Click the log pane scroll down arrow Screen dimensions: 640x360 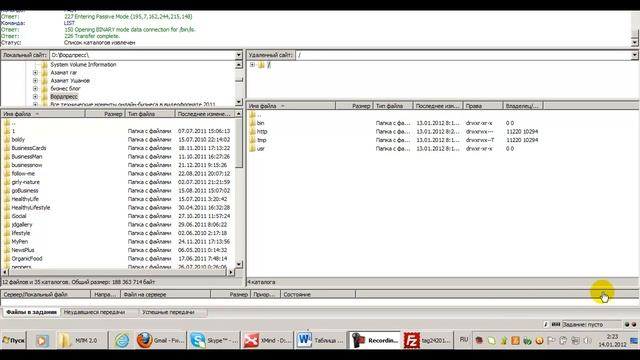point(634,42)
